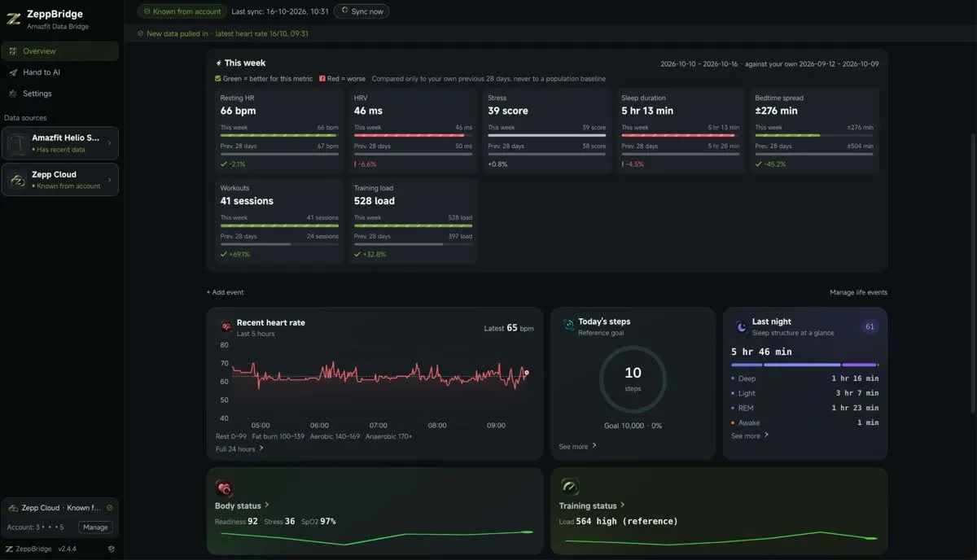Expand the Amazfit Helio data source chevron
This screenshot has height=560, width=977.
[x=109, y=144]
